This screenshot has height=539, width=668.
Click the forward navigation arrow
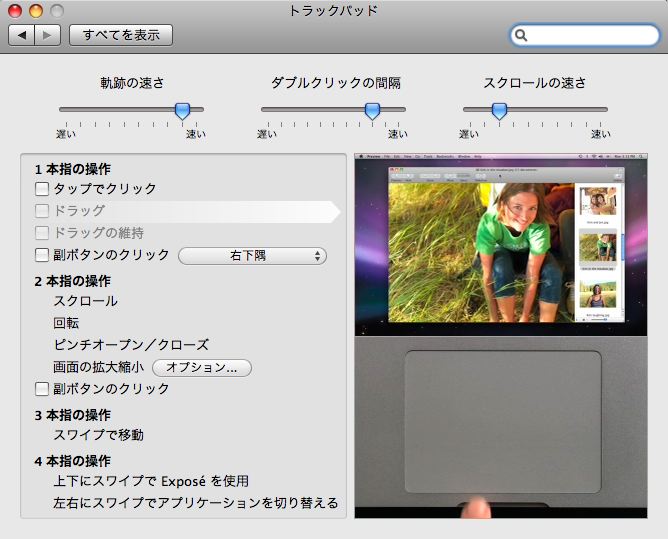pyautogui.click(x=48, y=35)
